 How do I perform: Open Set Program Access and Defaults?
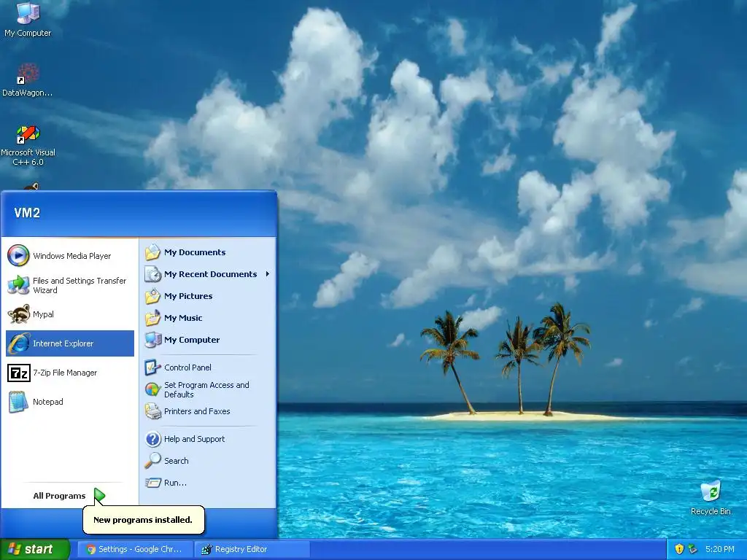[208, 389]
